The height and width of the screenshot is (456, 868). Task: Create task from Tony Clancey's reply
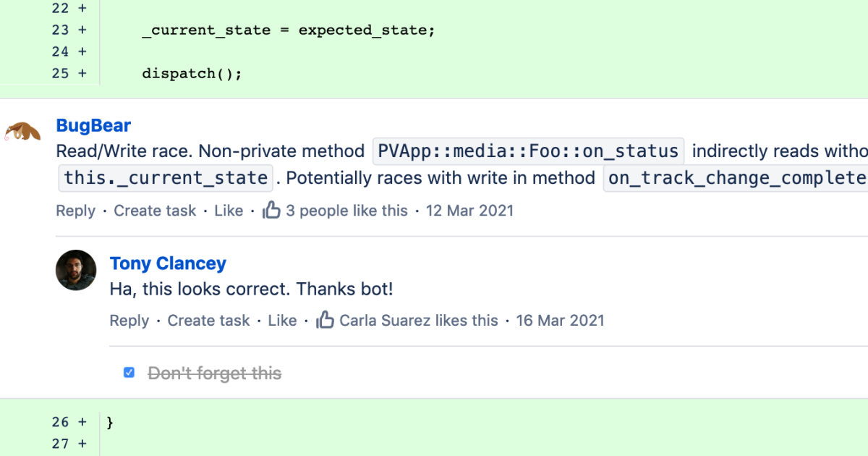click(208, 320)
